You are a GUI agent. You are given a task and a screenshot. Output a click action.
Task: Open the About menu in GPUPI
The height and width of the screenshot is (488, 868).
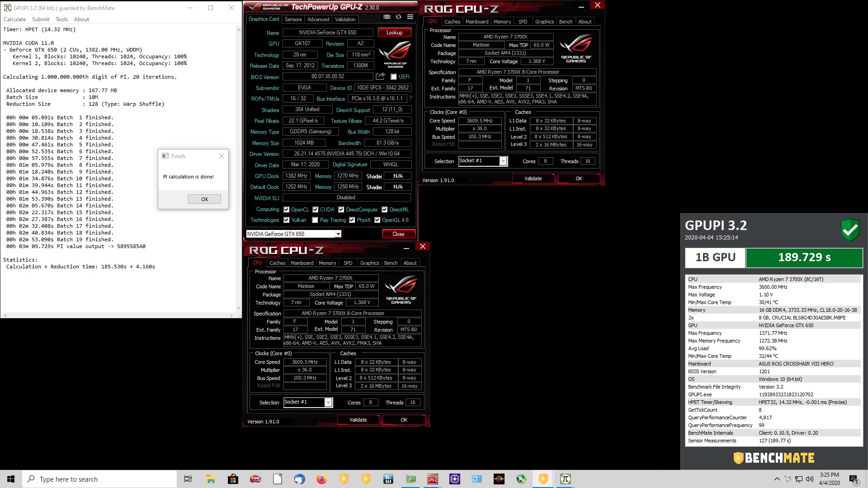[81, 19]
